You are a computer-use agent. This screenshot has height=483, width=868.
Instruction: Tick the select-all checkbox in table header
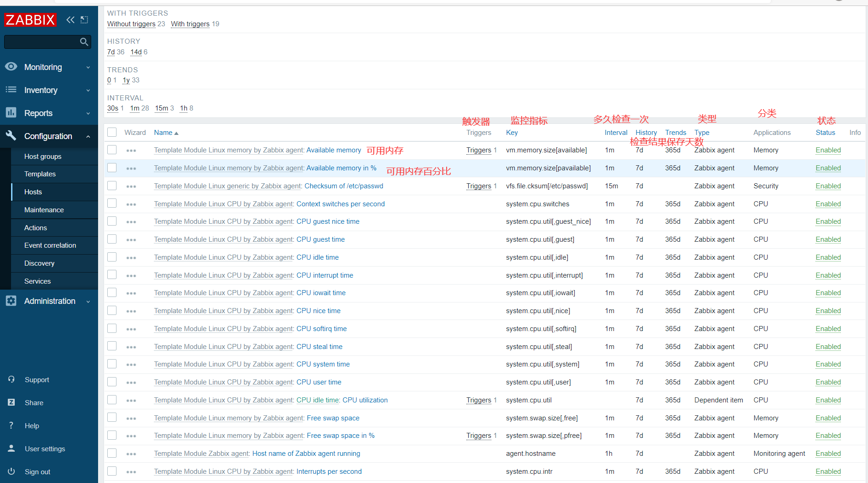[112, 132]
